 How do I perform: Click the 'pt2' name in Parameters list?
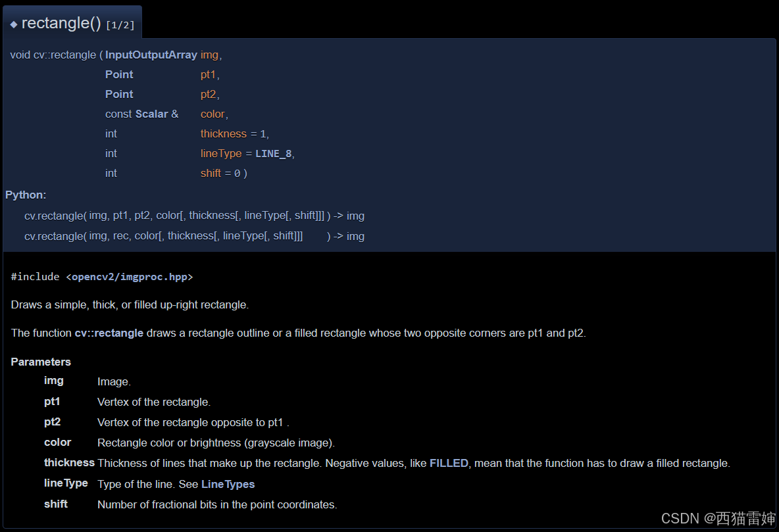[52, 422]
